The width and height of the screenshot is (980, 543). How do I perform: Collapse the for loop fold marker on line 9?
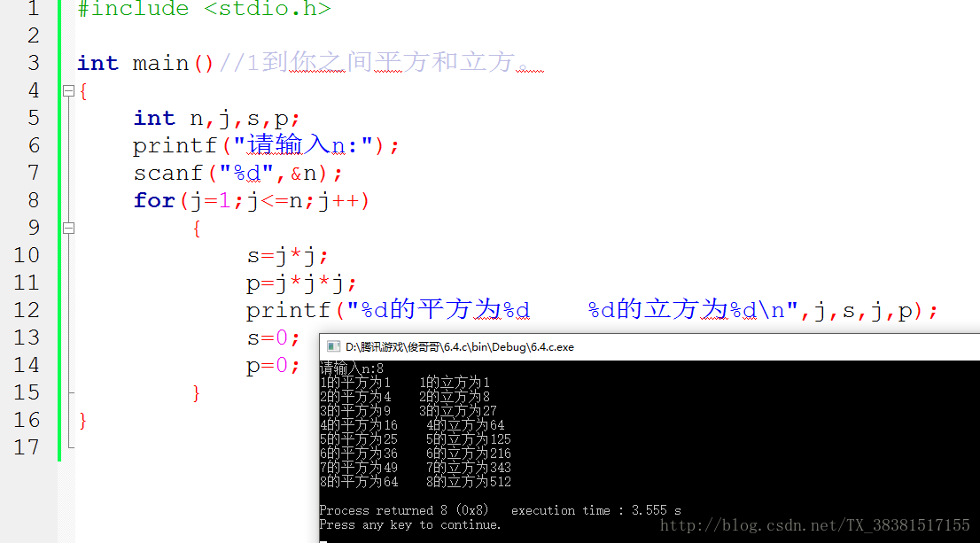pyautogui.click(x=69, y=228)
